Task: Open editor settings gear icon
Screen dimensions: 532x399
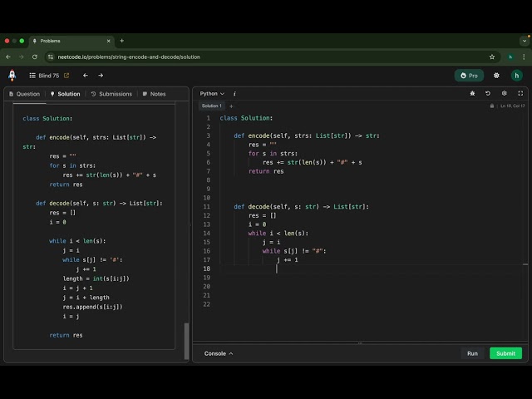Action: [x=504, y=94]
